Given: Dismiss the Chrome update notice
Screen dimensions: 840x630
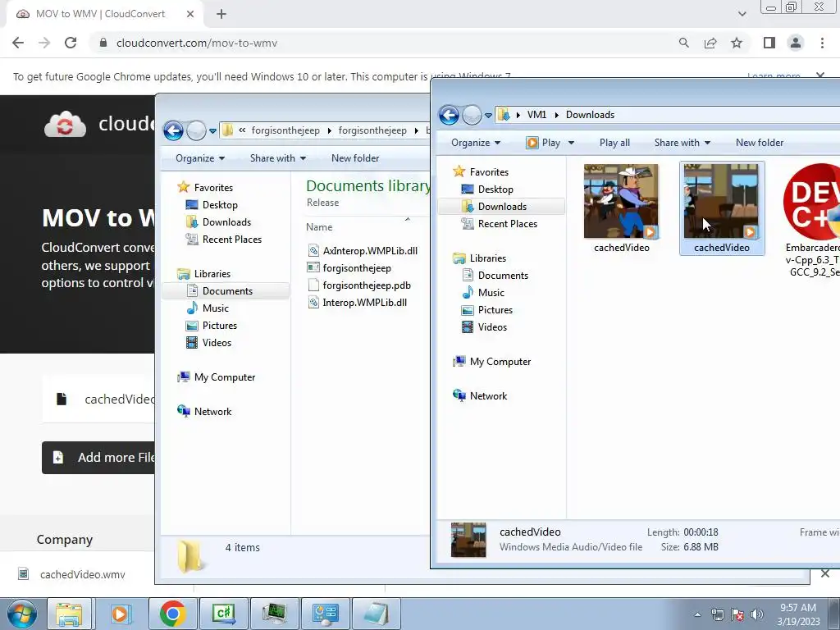Looking at the screenshot, I should pos(820,75).
